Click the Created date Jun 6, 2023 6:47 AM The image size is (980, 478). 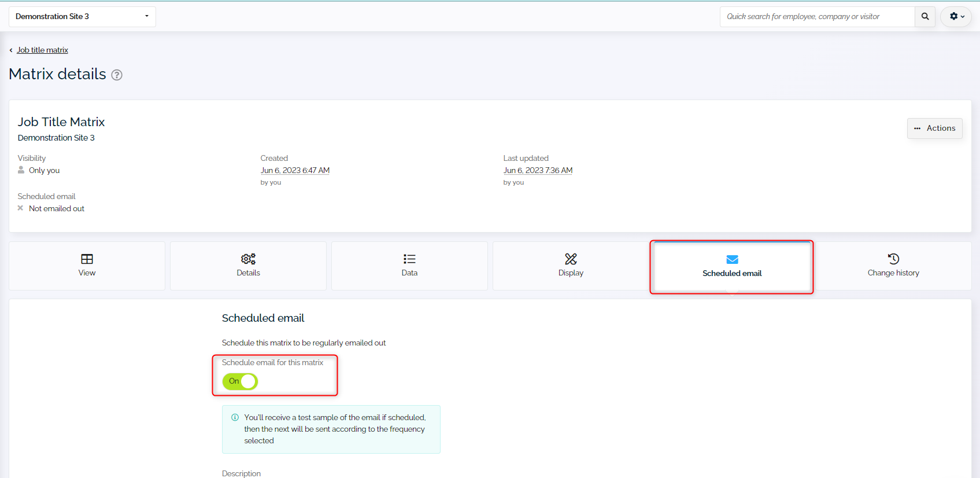[295, 171]
